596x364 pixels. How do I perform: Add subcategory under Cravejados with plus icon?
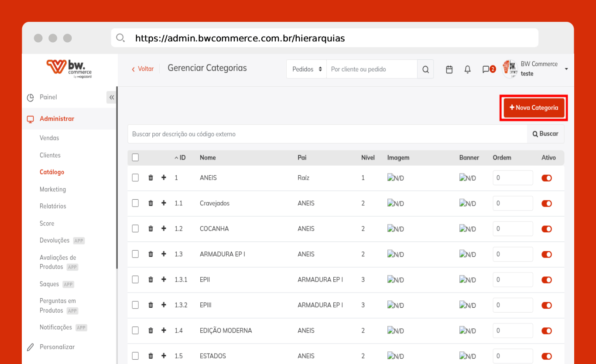164,203
